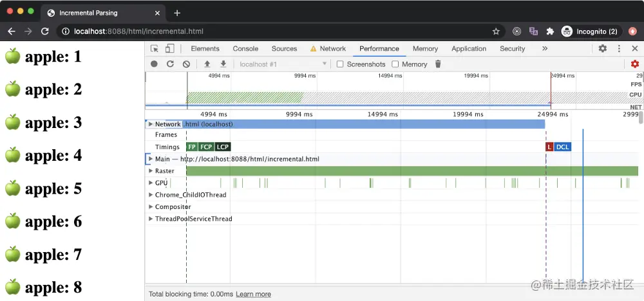Click the green Raster track bar
The height and width of the screenshot is (301, 644).
point(412,170)
